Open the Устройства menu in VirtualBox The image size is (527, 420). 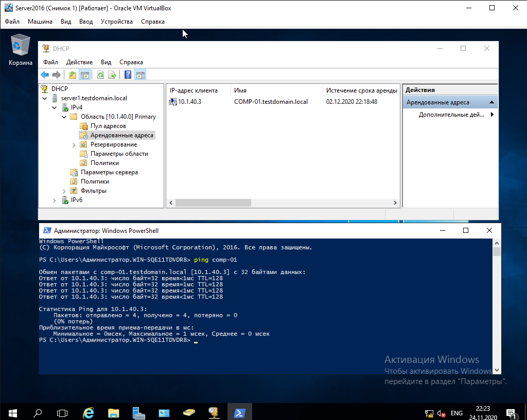click(116, 22)
